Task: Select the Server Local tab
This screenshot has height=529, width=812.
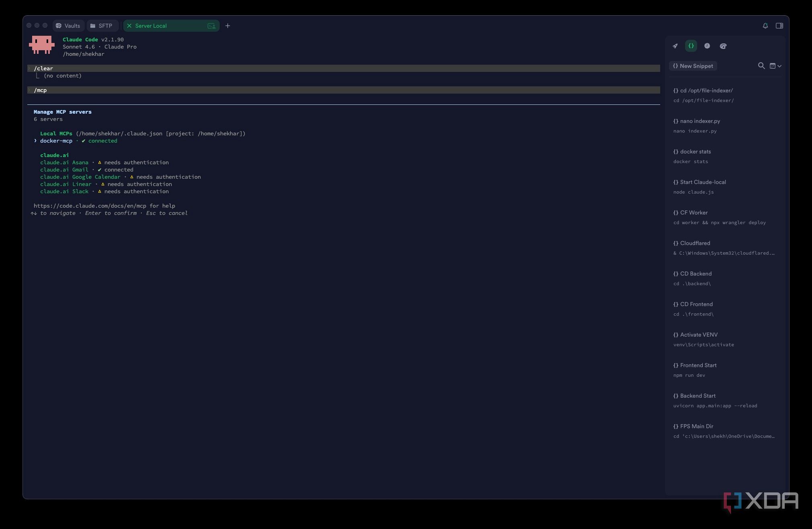Action: tap(171, 26)
